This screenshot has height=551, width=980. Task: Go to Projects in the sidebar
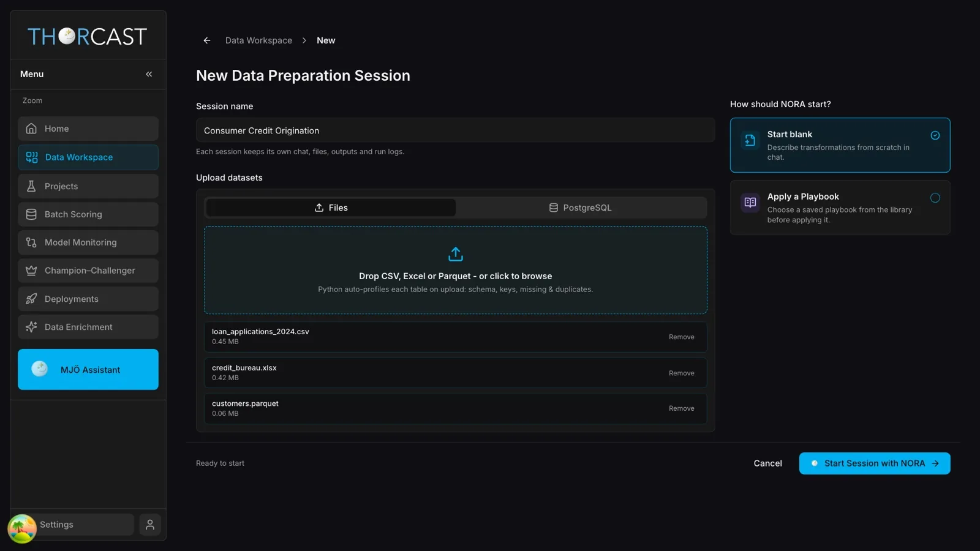click(88, 186)
